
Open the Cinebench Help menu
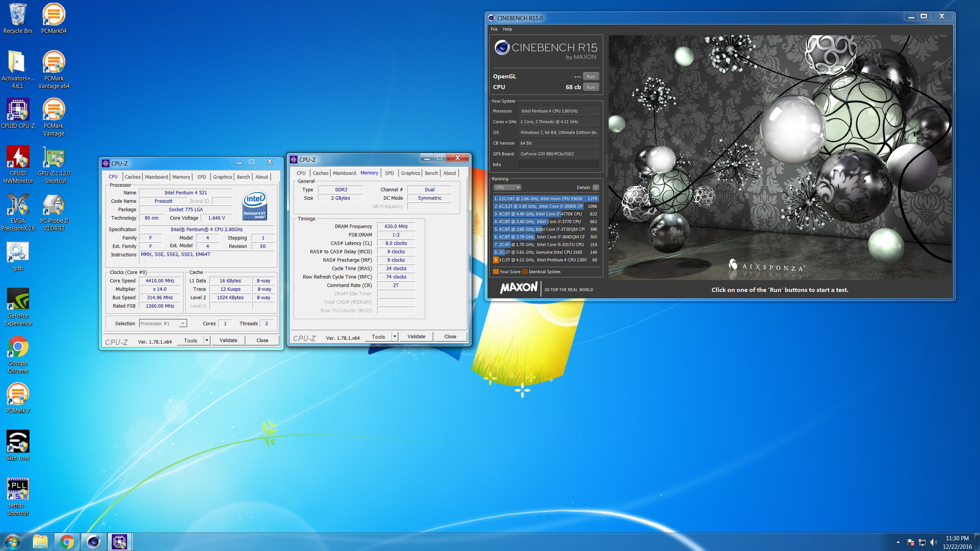click(x=507, y=29)
